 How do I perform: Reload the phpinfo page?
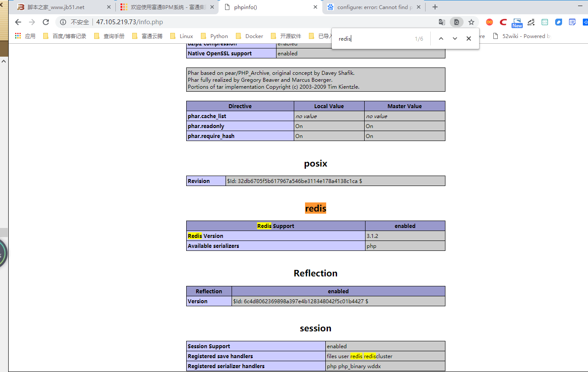[x=46, y=22]
